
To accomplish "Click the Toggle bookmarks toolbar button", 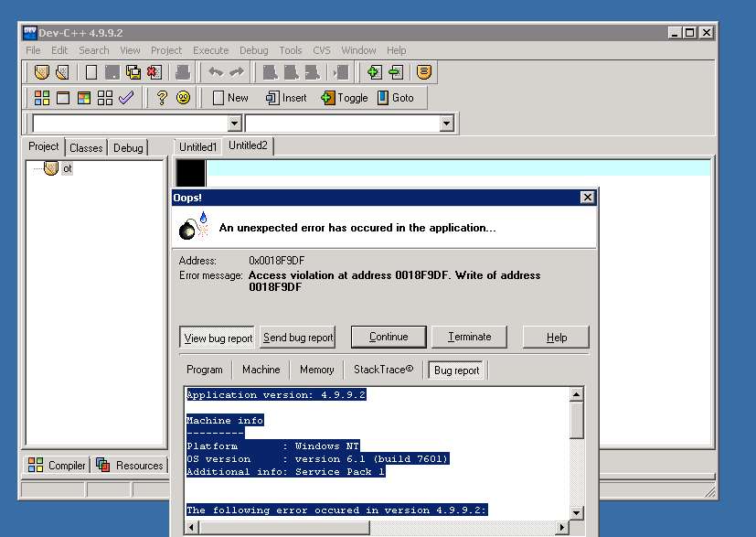I will tap(345, 98).
